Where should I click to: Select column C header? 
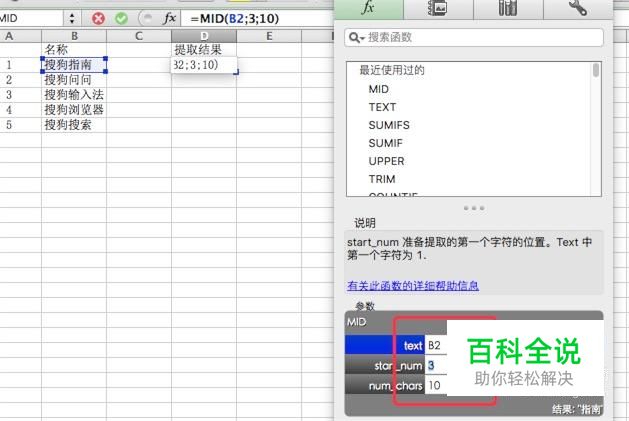pyautogui.click(x=139, y=36)
